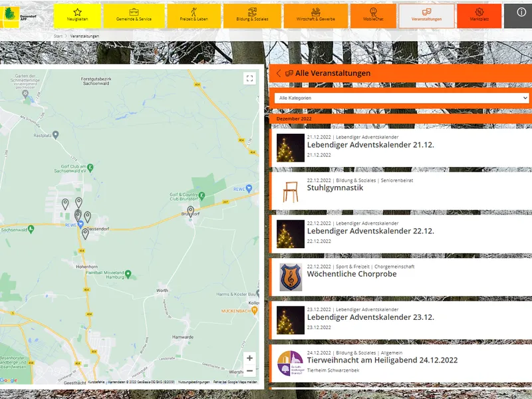Image resolution: width=532 pixels, height=399 pixels.
Task: Select the Veranstaltungen tab
Action: click(x=426, y=15)
